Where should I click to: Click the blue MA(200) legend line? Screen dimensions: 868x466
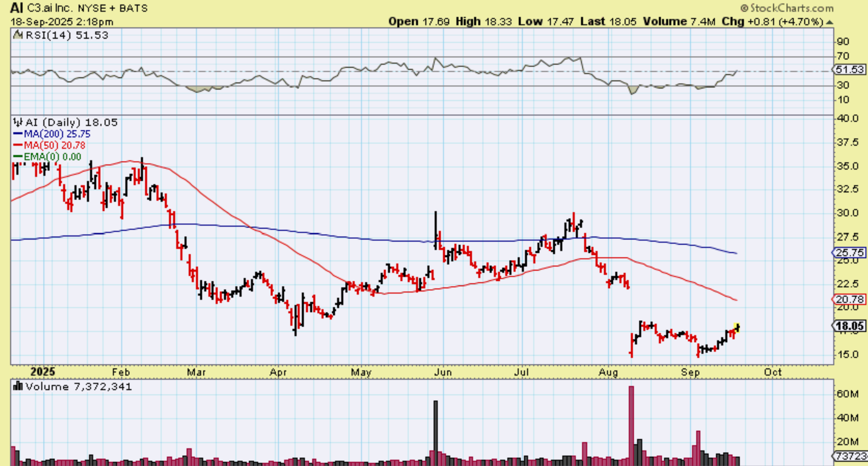pos(18,134)
